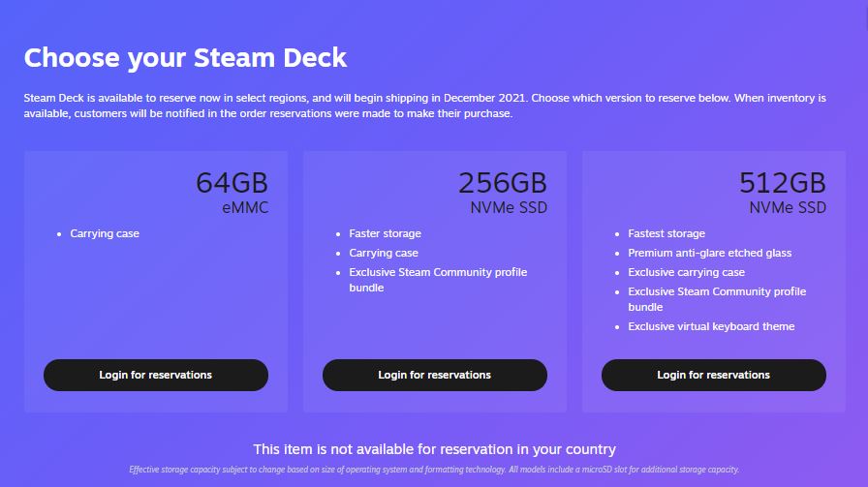This screenshot has height=487, width=868.
Task: Click 'Carrying case' in the 64GB card
Action: pyautogui.click(x=105, y=233)
